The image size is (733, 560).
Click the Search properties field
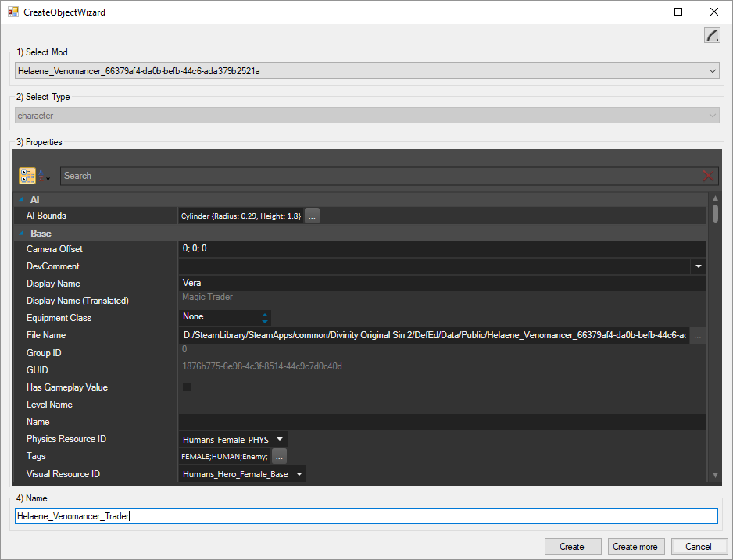pyautogui.click(x=381, y=176)
